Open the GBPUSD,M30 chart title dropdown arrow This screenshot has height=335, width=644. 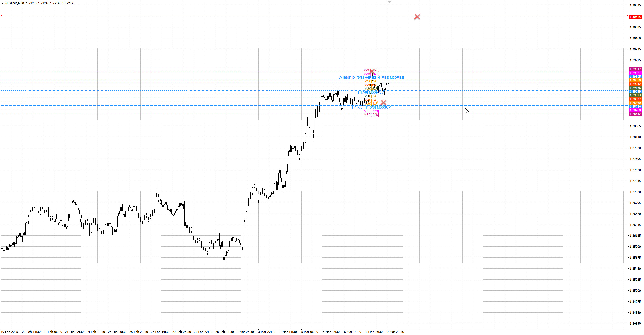3,3
